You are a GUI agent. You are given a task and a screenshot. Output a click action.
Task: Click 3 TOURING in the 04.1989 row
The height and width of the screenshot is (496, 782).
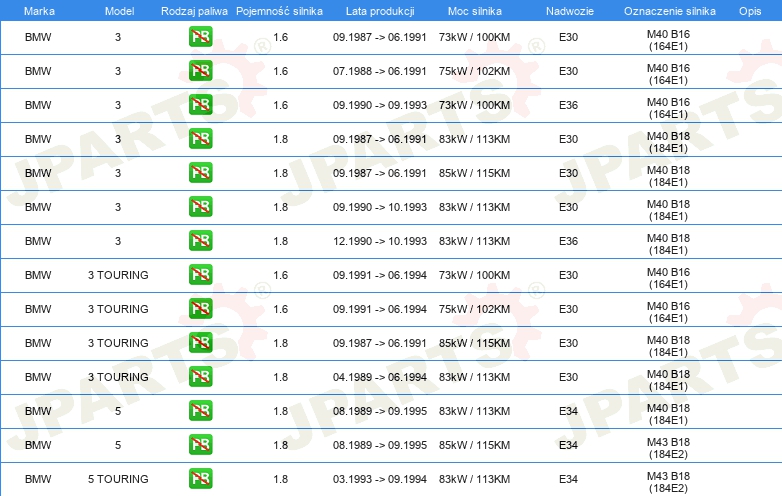[x=118, y=377]
